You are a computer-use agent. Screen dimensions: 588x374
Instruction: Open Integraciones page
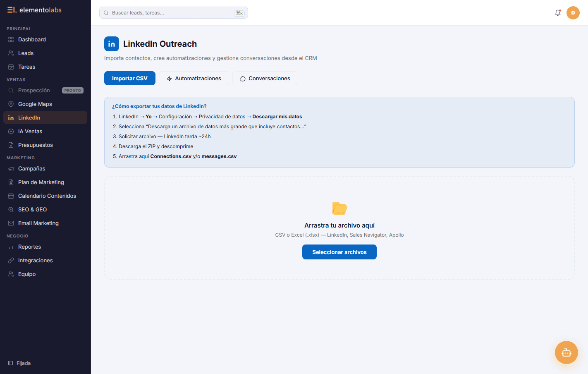point(45,261)
